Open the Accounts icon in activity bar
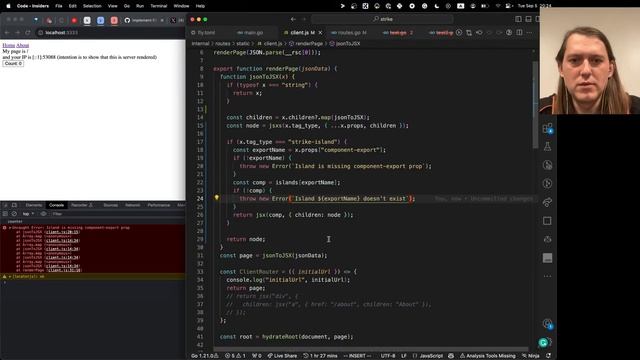Screen dimensions: 640x360 (x=547, y=324)
